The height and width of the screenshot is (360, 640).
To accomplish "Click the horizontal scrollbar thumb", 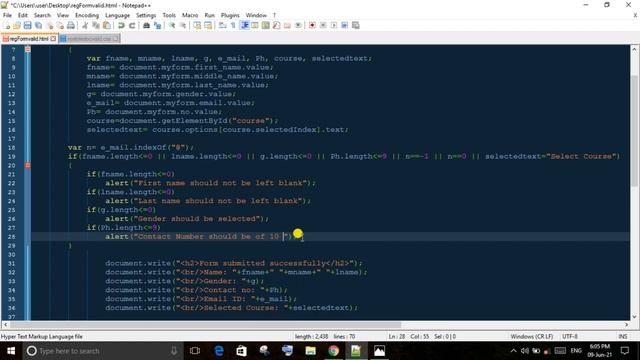I will pyautogui.click(x=205, y=325).
